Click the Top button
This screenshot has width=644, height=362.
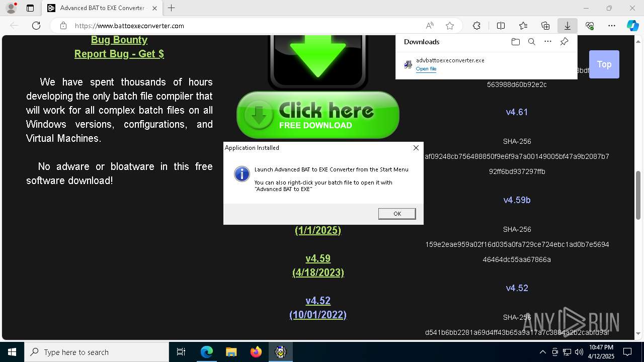tap(604, 64)
